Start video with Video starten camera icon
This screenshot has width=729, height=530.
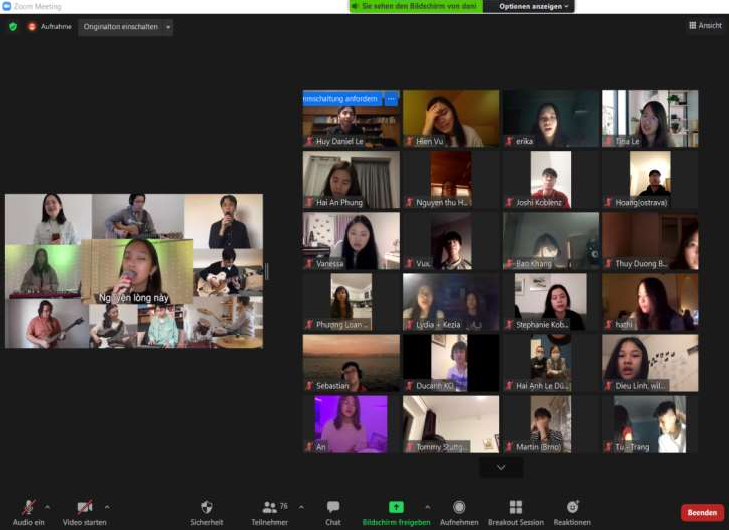pyautogui.click(x=84, y=507)
